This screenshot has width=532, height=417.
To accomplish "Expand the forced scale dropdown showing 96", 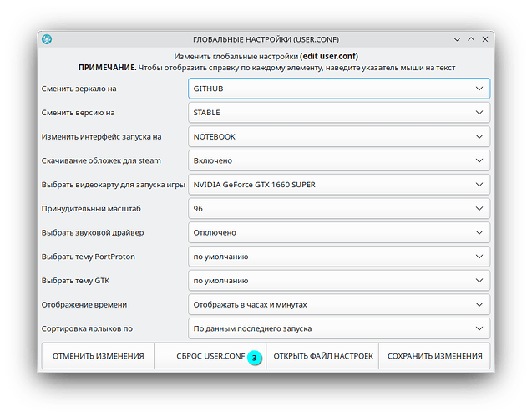I will pos(338,209).
